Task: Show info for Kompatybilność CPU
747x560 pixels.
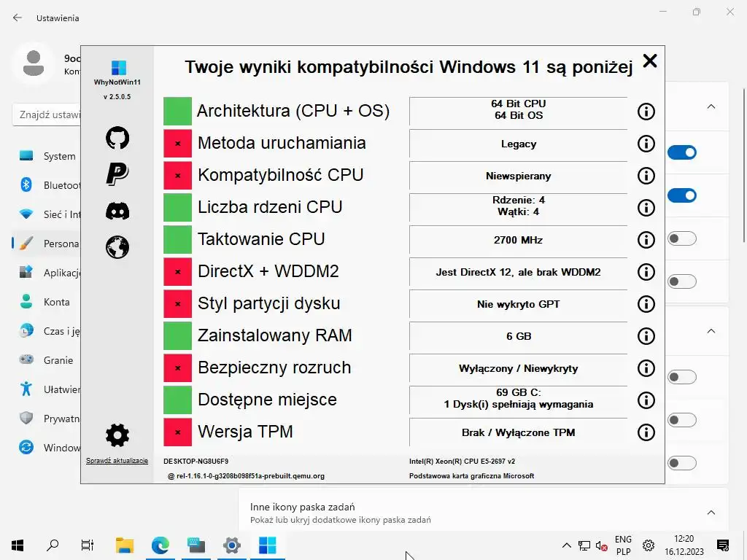Action: (646, 176)
